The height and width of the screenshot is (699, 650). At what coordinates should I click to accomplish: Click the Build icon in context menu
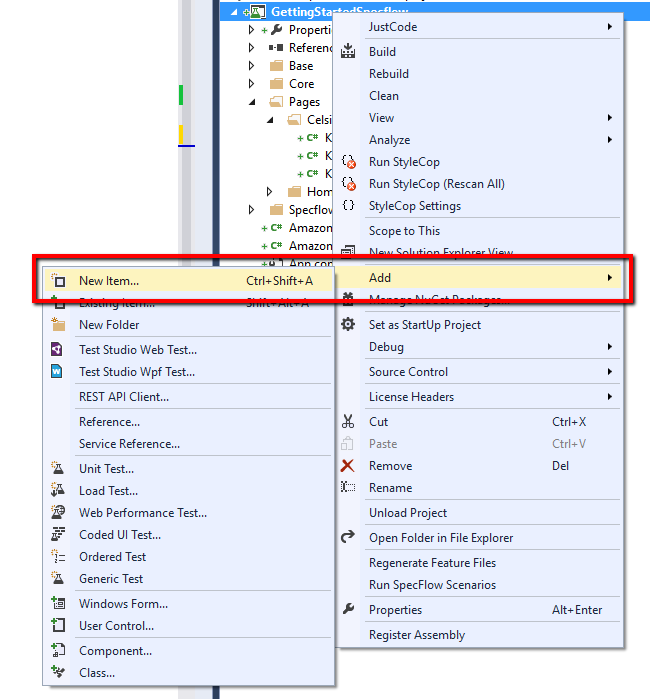348,52
